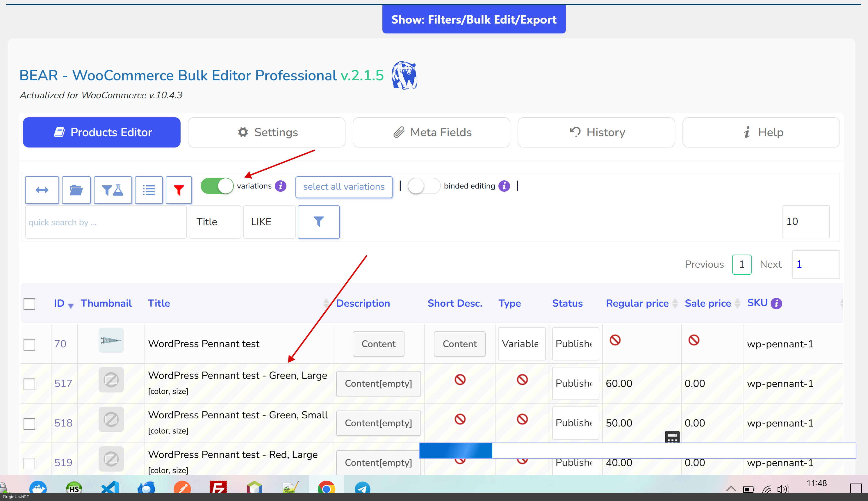The image size is (868, 501).
Task: Click Show: Filters/Bulk Edit/Export button
Action: (474, 19)
